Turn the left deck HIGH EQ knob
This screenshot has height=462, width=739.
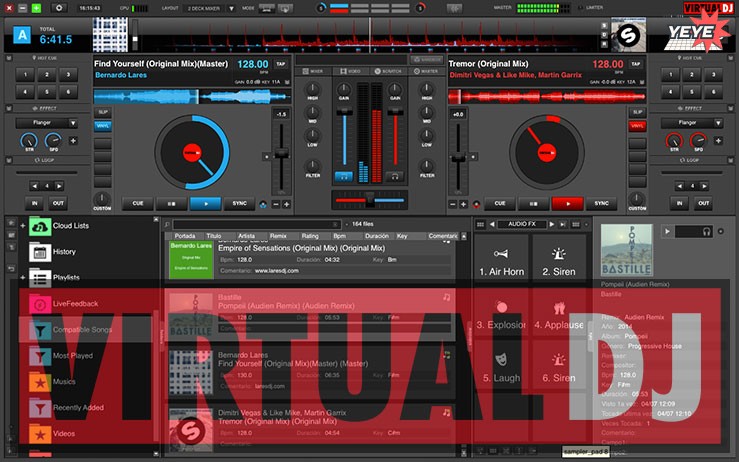312,89
